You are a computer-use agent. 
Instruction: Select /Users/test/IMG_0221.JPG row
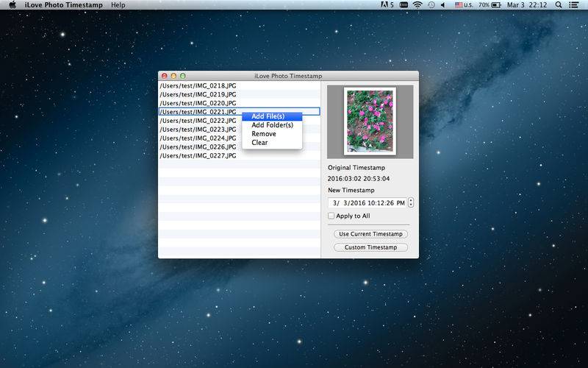click(240, 112)
